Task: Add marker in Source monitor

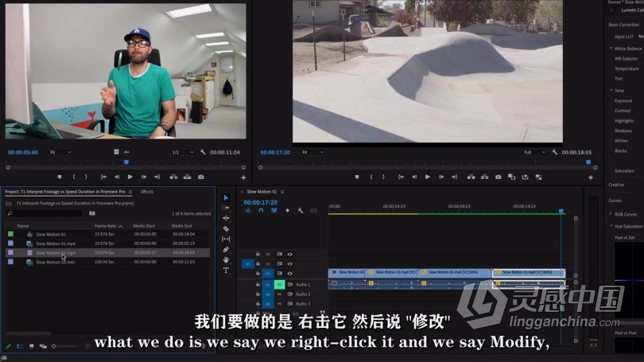Action: tap(60, 177)
